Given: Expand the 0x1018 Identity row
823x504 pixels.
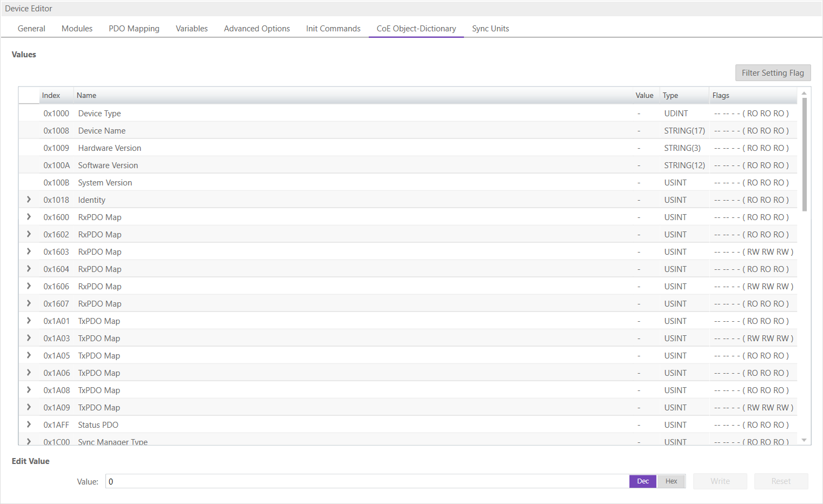Looking at the screenshot, I should (x=29, y=200).
